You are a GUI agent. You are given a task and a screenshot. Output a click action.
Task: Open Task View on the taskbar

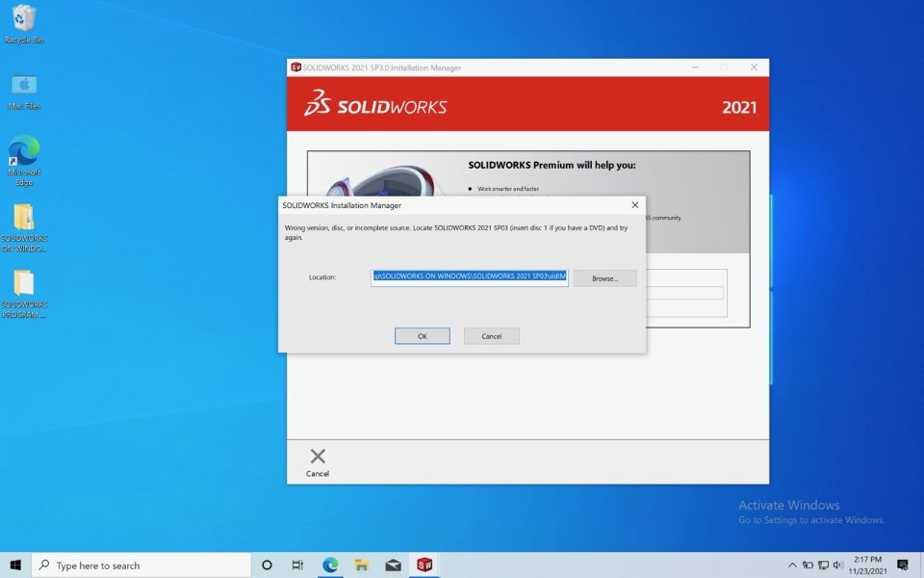coord(297,565)
